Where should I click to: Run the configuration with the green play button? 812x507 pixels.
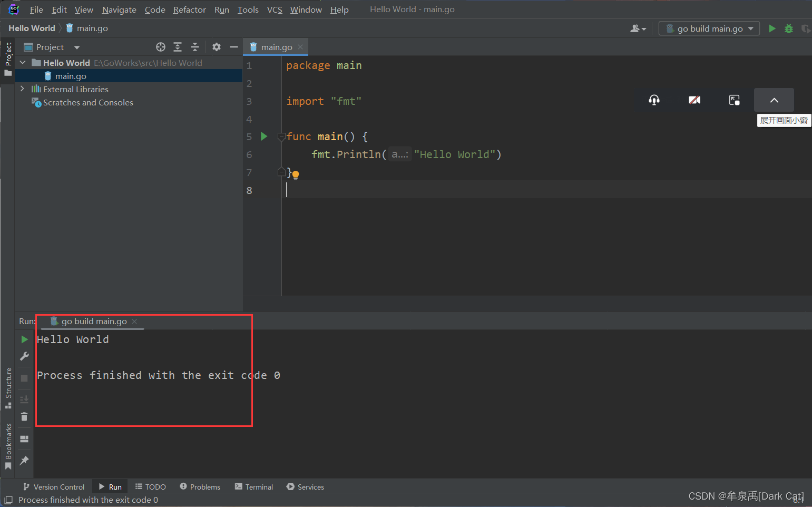pos(772,28)
